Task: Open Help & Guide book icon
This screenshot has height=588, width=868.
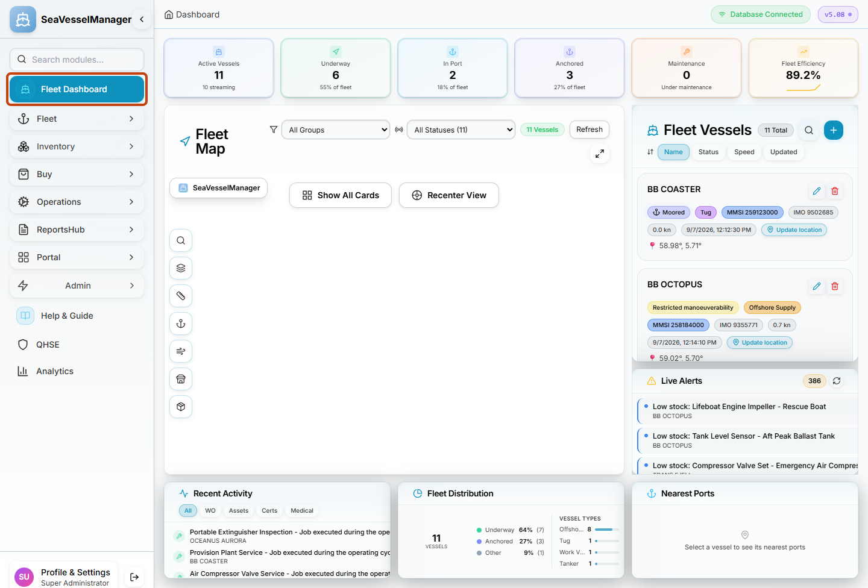Action: (25, 315)
